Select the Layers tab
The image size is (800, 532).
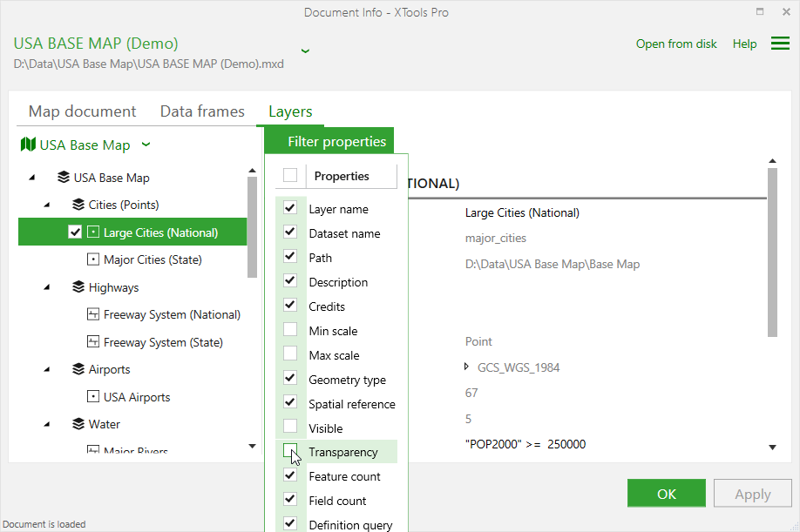pyautogui.click(x=290, y=111)
